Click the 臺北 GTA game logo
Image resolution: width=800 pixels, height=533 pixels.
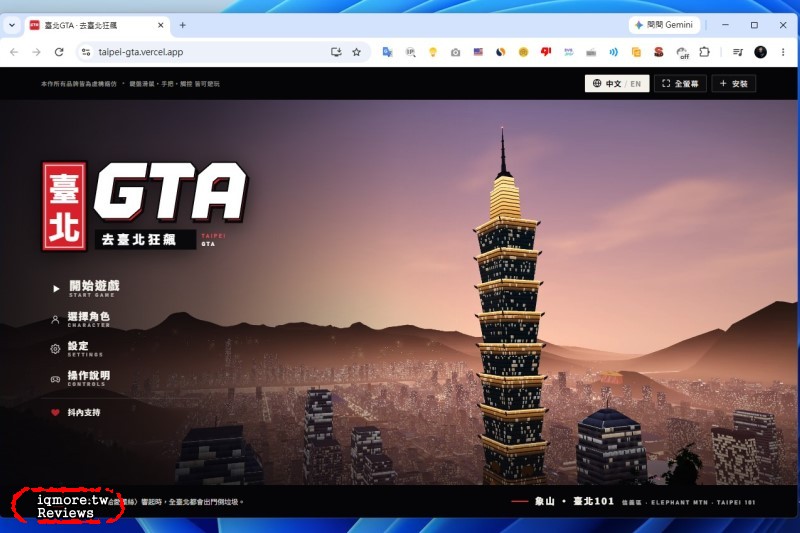tap(144, 207)
